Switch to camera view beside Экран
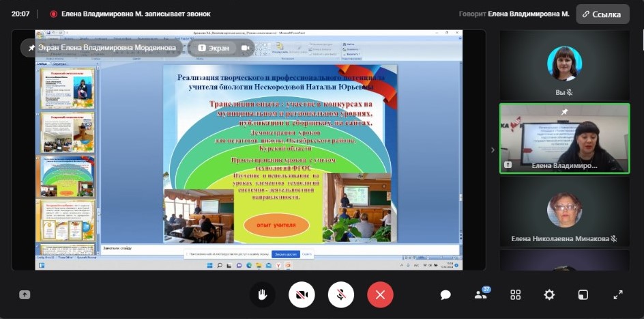 point(245,48)
